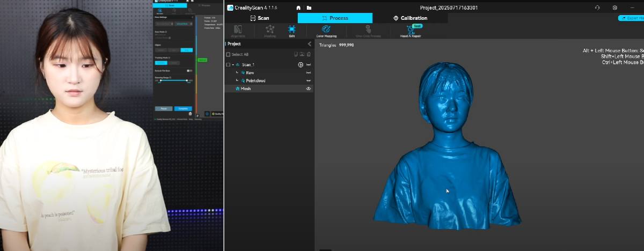Switch to the Calibration tab
The width and height of the screenshot is (644, 251).
click(410, 18)
